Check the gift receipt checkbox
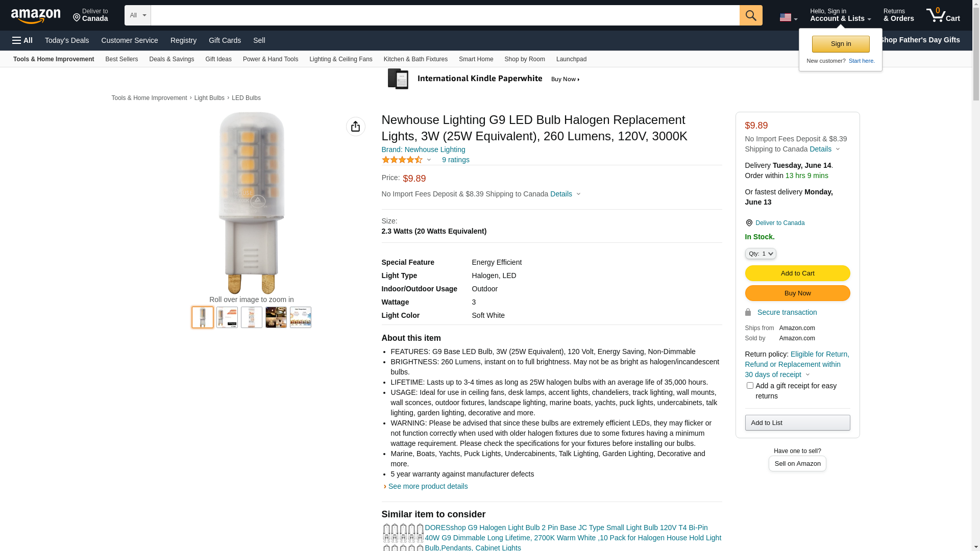 point(750,386)
